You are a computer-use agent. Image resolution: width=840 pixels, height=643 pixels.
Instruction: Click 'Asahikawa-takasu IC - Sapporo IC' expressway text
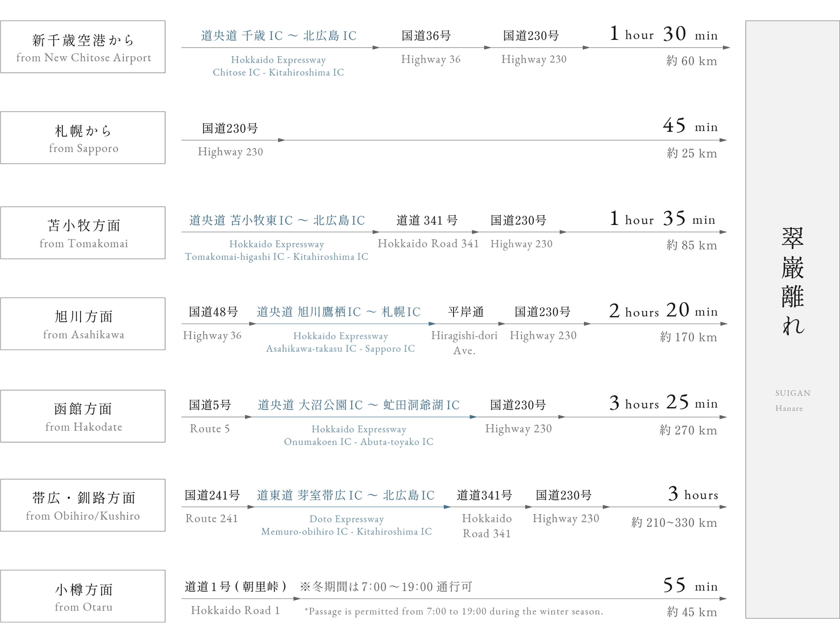(340, 349)
